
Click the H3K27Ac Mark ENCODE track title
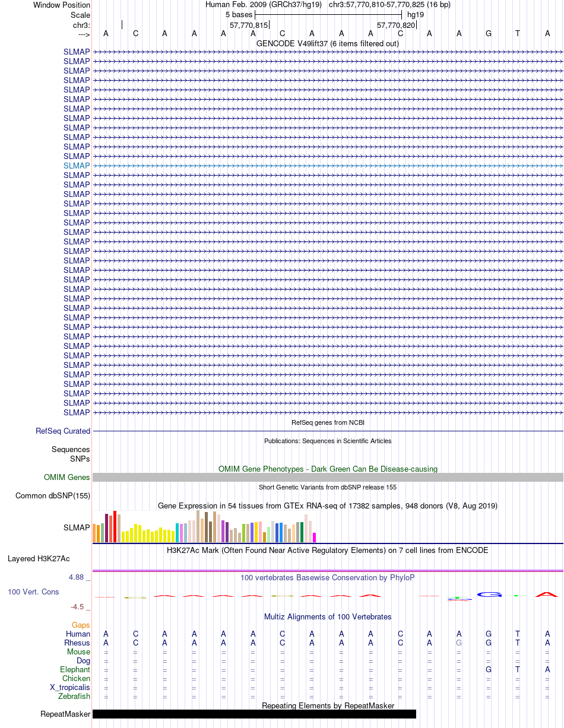coord(328,551)
